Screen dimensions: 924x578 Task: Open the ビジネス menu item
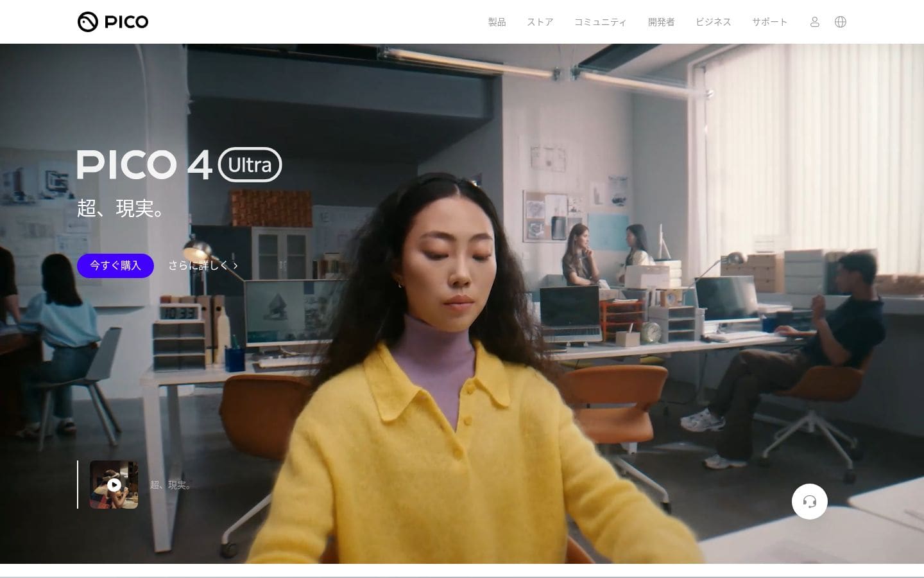click(714, 22)
